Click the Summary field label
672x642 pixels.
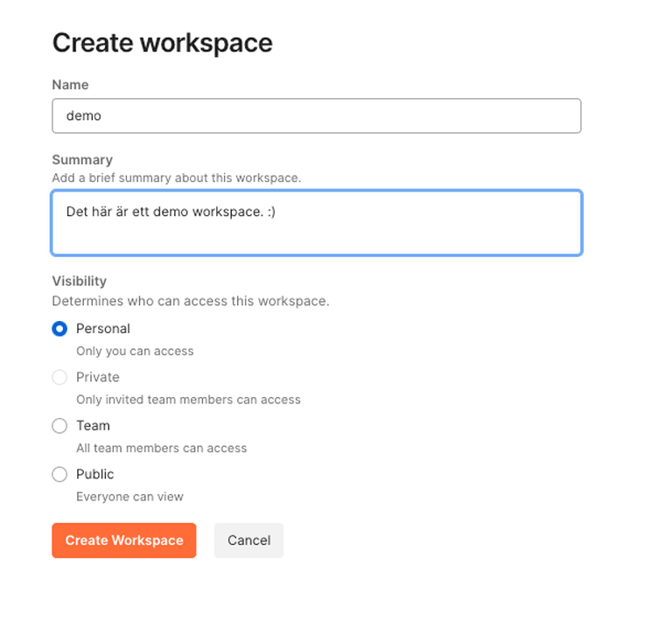click(82, 160)
